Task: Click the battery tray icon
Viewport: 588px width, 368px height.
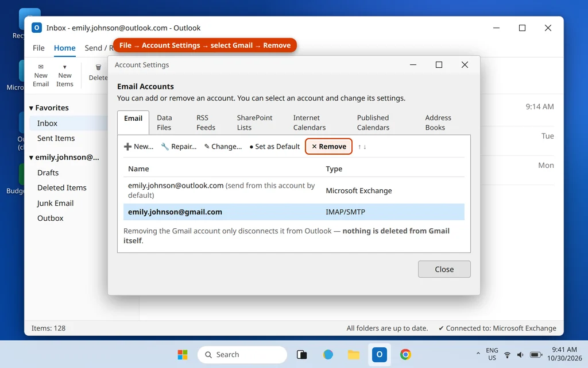Action: [536, 355]
